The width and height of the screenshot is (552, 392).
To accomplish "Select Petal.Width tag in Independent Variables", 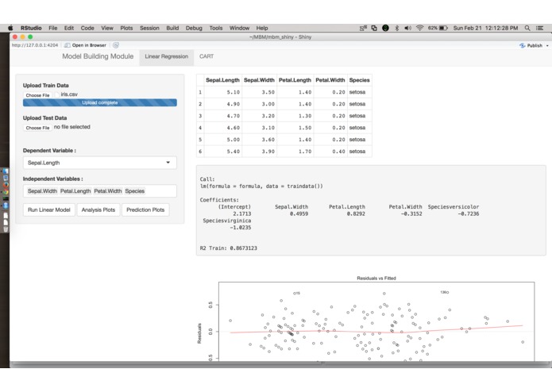I will [x=108, y=191].
